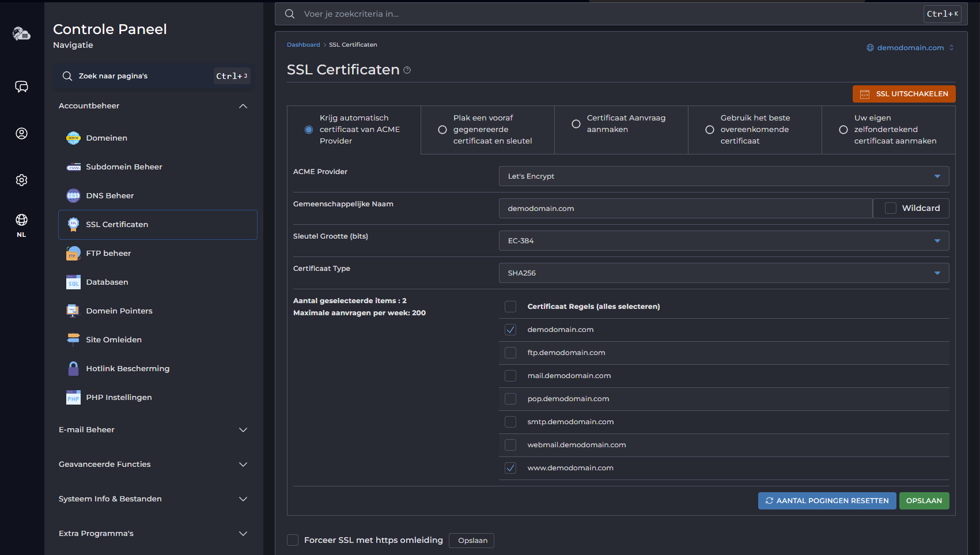This screenshot has height=555, width=980.
Task: Uncheck the demodomain.com certificate entry
Action: point(510,330)
